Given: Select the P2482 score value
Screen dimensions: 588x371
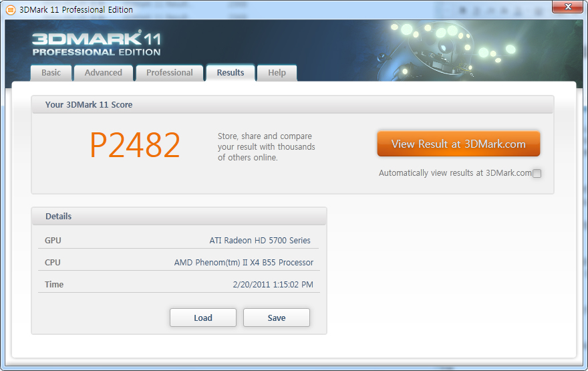Looking at the screenshot, I should pos(135,145).
